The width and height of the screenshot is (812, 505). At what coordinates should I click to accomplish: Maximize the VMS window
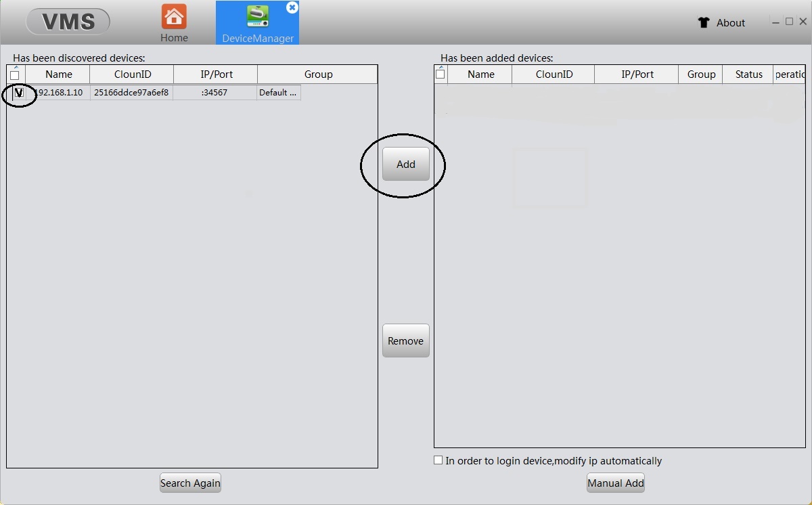[789, 22]
